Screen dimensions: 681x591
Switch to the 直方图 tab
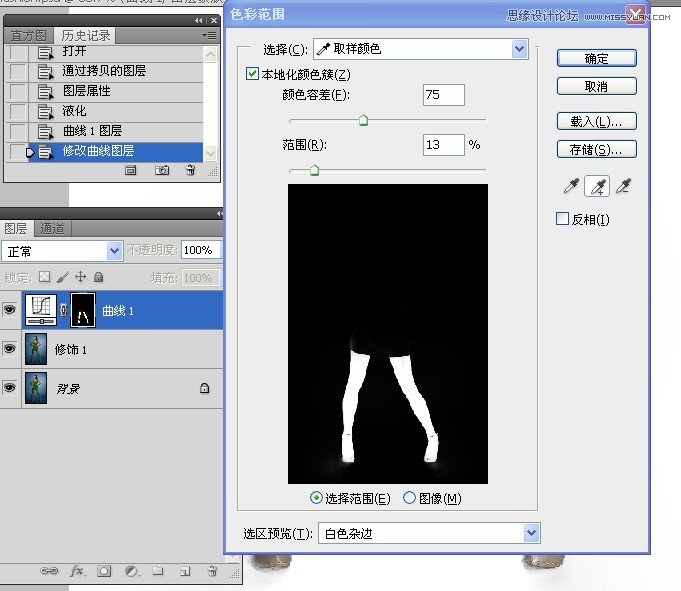(29, 36)
